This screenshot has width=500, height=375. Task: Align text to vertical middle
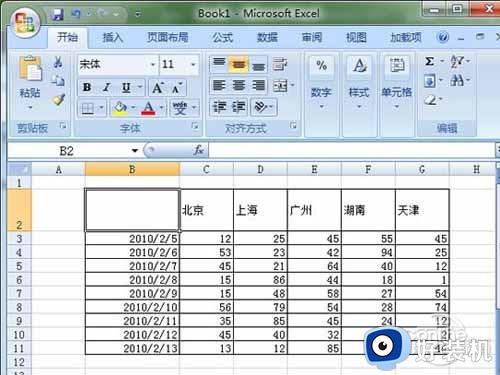[x=238, y=64]
